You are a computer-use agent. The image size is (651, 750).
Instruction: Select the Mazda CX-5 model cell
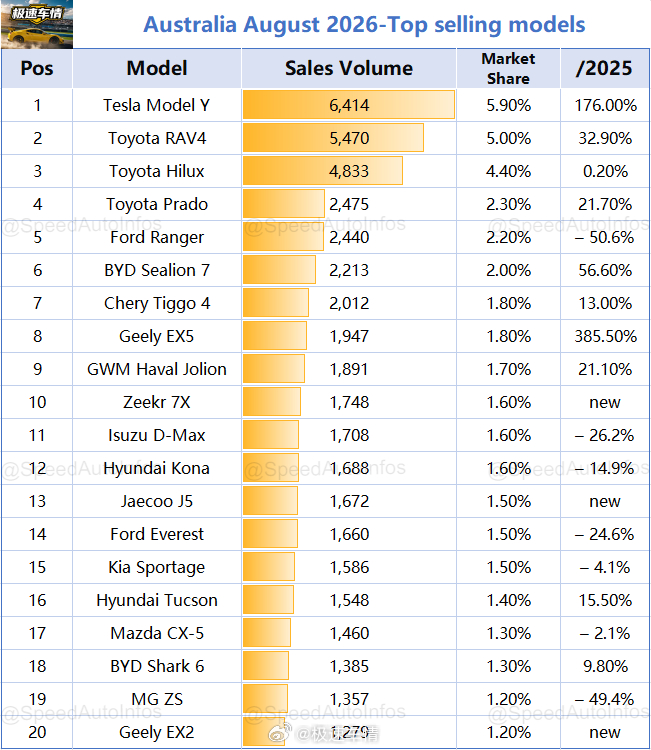tap(157, 633)
